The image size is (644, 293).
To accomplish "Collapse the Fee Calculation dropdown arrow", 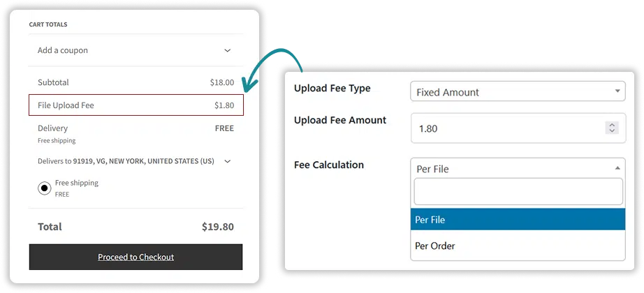I will click(617, 168).
